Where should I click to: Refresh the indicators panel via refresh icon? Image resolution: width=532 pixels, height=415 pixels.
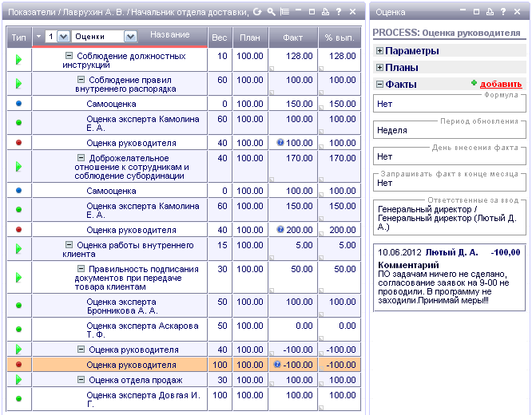pos(257,12)
